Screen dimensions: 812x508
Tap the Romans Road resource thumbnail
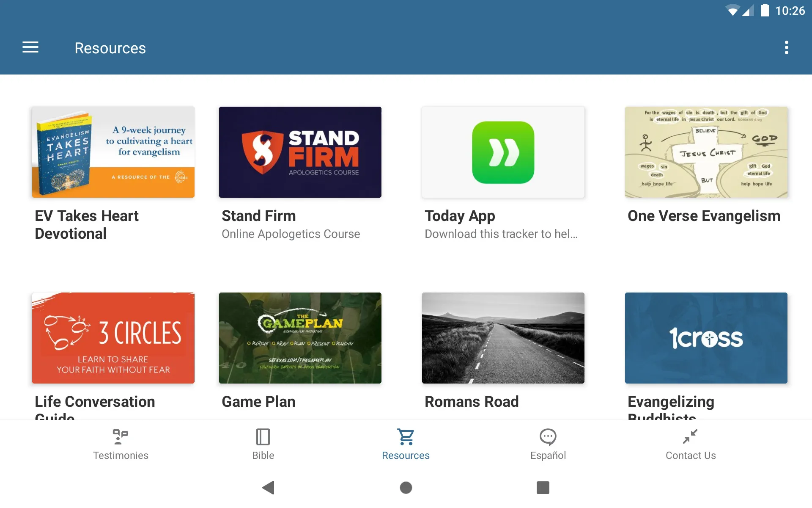(502, 338)
